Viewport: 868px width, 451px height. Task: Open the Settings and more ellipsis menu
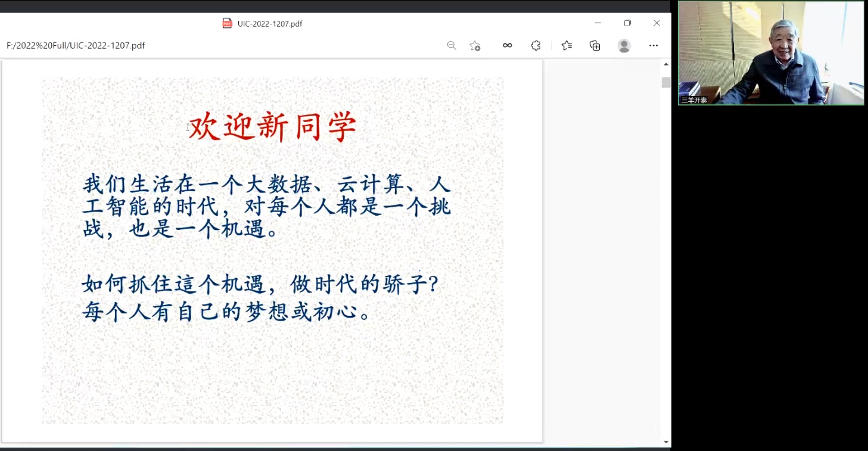pos(654,46)
